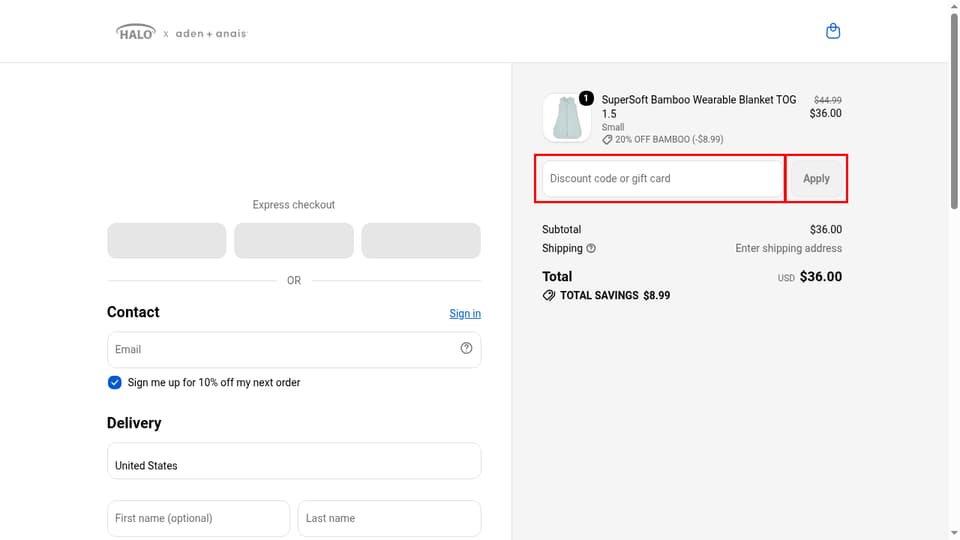Click the shipping info question-mark icon
This screenshot has width=960, height=540.
point(591,249)
